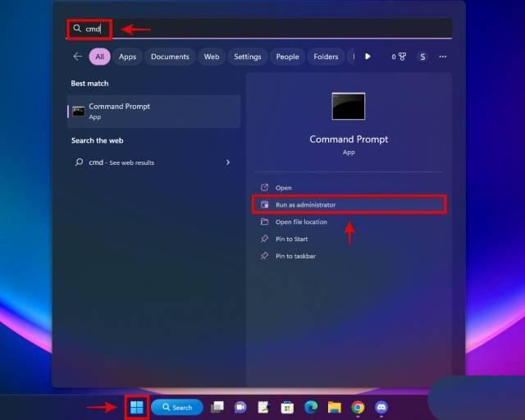Viewport: 525px width, 420px height.
Task: Open the rewards points trophy icon
Action: 399,57
